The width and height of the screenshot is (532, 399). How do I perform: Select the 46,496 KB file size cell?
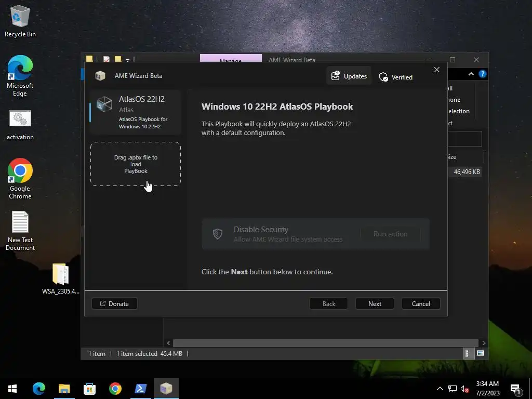tap(467, 172)
